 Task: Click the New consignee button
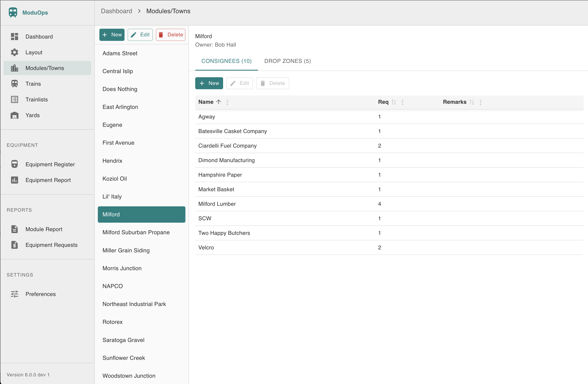click(209, 83)
